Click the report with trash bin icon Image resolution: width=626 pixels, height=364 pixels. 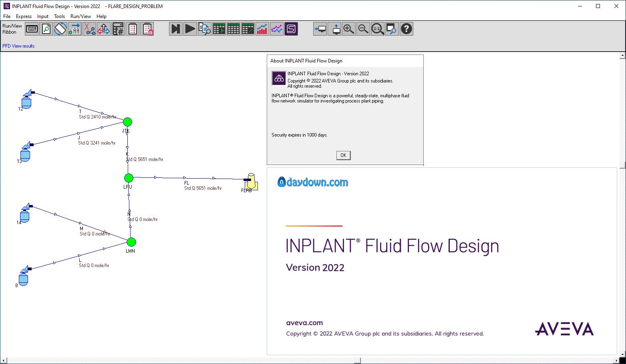pyautogui.click(x=147, y=29)
